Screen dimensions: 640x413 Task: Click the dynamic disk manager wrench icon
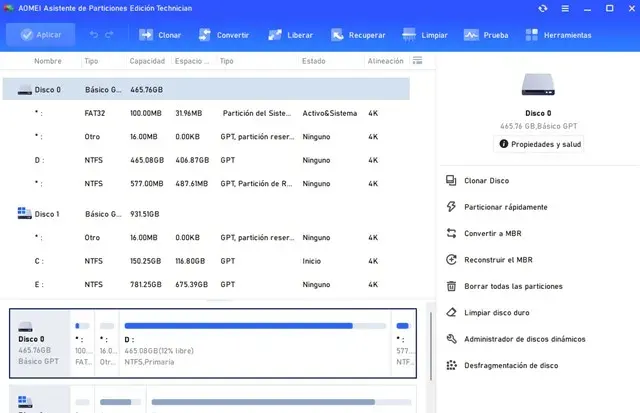click(451, 339)
